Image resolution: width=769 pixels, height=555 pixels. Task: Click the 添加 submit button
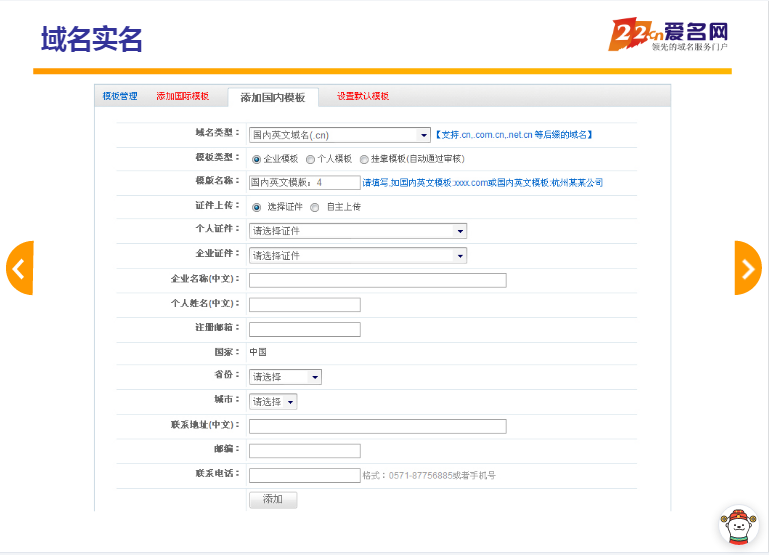pos(272,499)
